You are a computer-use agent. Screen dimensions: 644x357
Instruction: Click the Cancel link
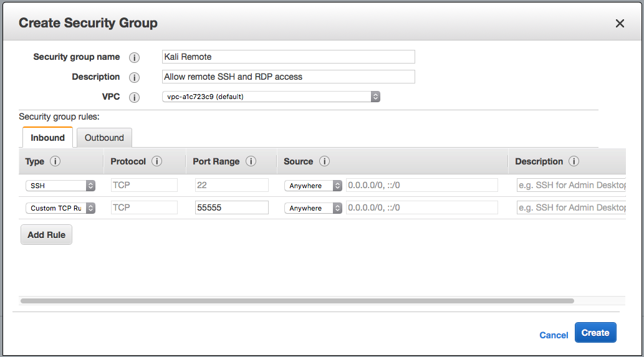554,335
